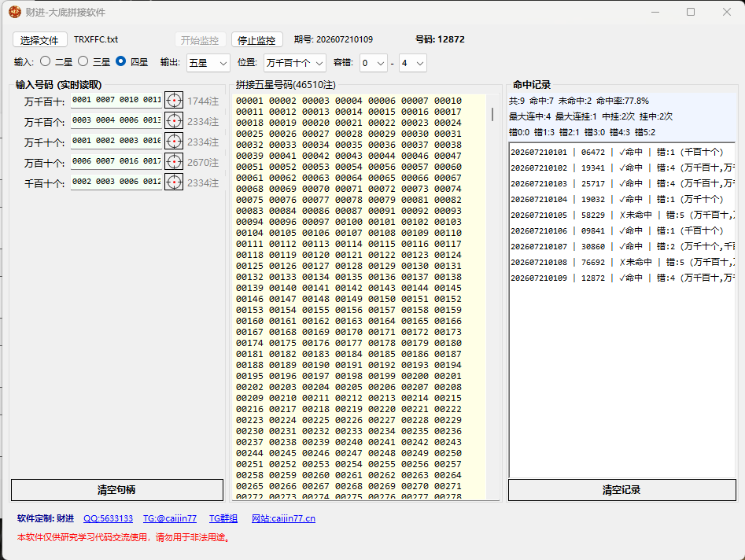The height and width of the screenshot is (560, 745).
Task: Click the 万千百十 number input field
Action: click(116, 101)
